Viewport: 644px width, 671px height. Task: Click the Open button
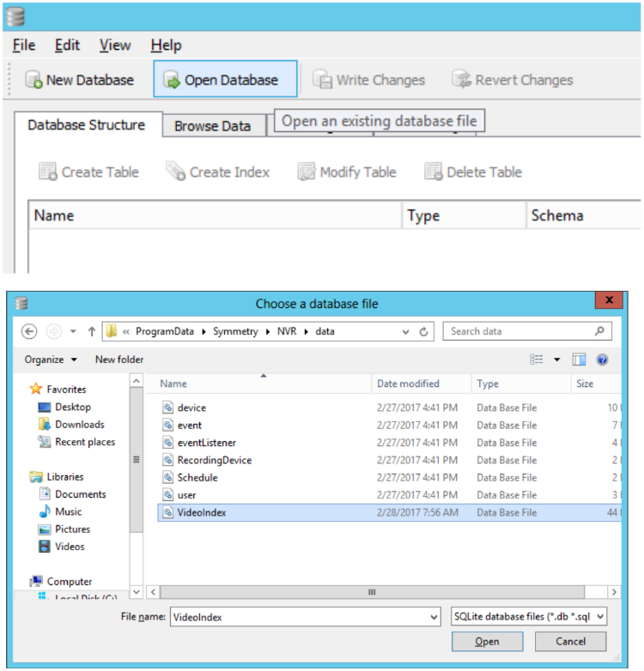point(487,642)
